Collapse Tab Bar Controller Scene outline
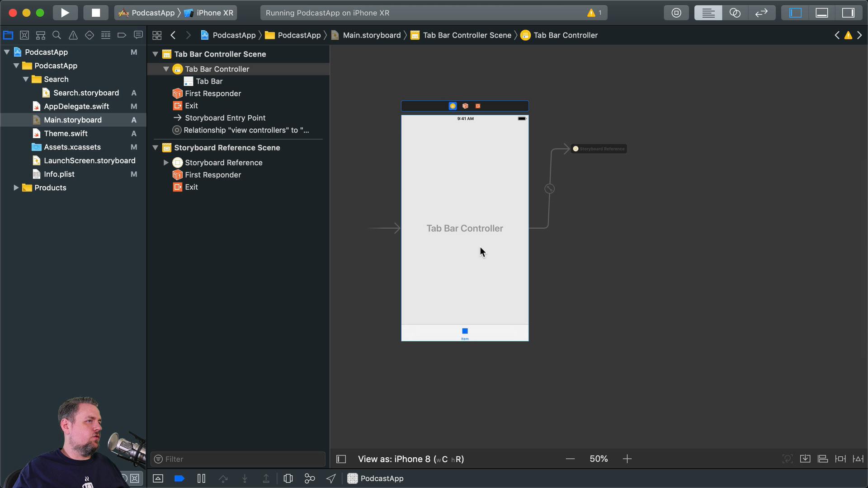868x488 pixels. (x=156, y=54)
